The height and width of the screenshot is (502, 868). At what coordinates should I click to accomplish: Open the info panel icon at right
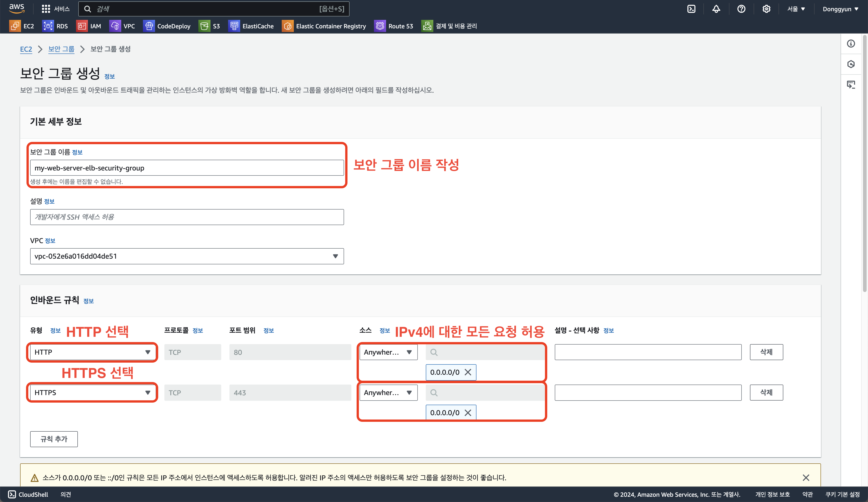click(851, 44)
